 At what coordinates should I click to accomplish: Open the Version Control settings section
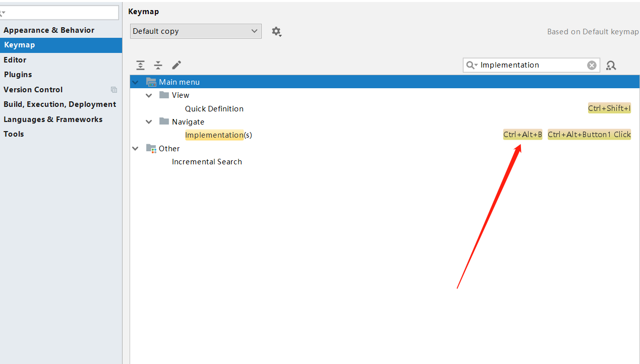[33, 90]
